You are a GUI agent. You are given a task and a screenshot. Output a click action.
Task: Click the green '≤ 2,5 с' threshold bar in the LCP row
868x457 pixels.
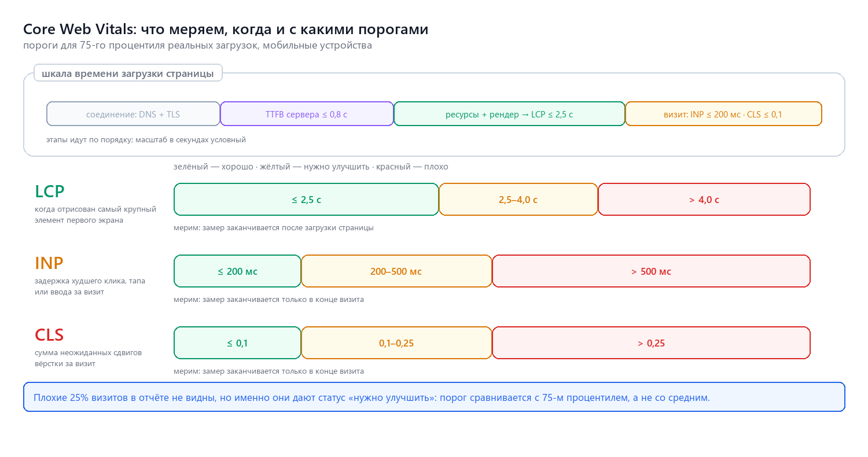[x=306, y=200]
